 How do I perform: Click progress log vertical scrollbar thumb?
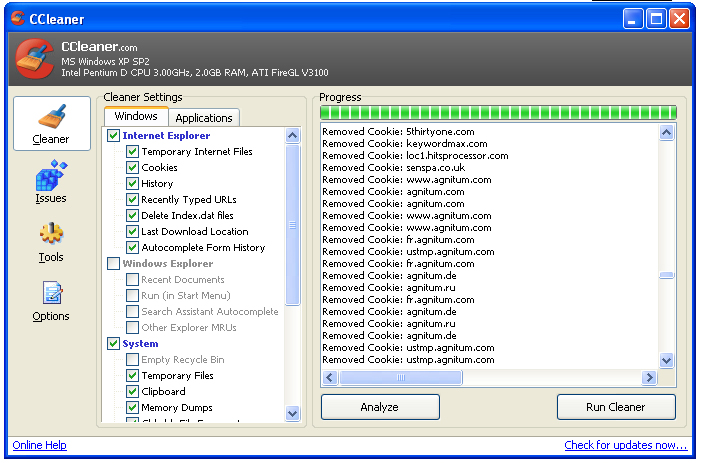pos(666,275)
